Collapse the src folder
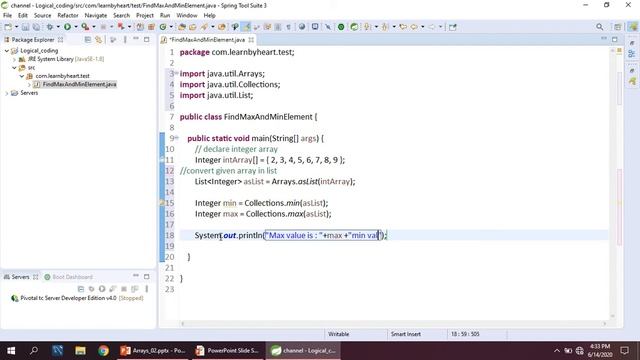640x360 pixels. [x=14, y=68]
